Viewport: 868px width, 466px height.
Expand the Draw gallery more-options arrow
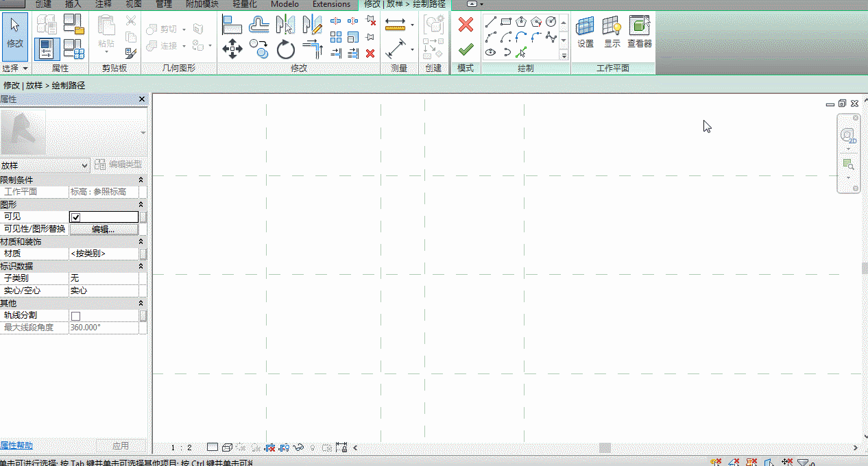click(564, 56)
